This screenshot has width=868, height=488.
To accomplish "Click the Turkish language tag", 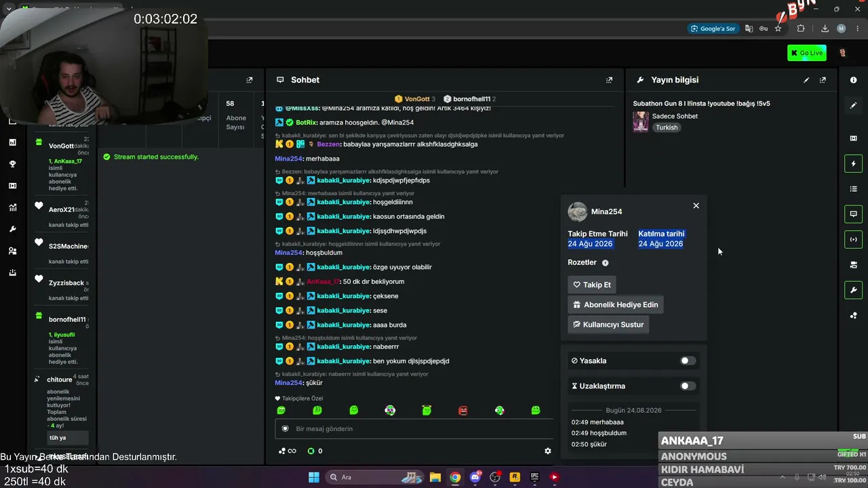I will click(667, 127).
